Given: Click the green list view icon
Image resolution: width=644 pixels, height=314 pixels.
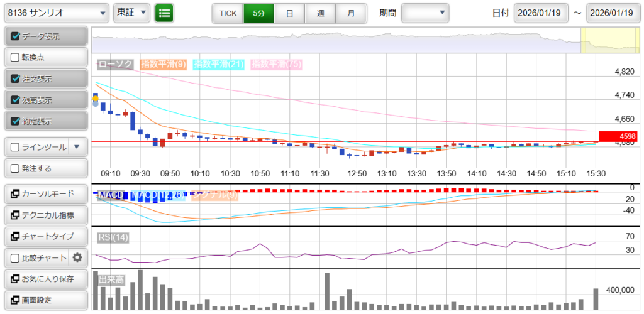Looking at the screenshot, I should pyautogui.click(x=165, y=13).
